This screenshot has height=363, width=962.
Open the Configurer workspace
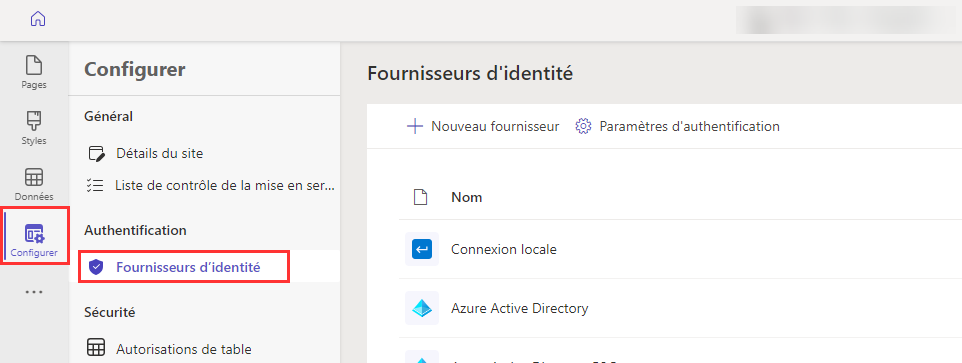[34, 237]
